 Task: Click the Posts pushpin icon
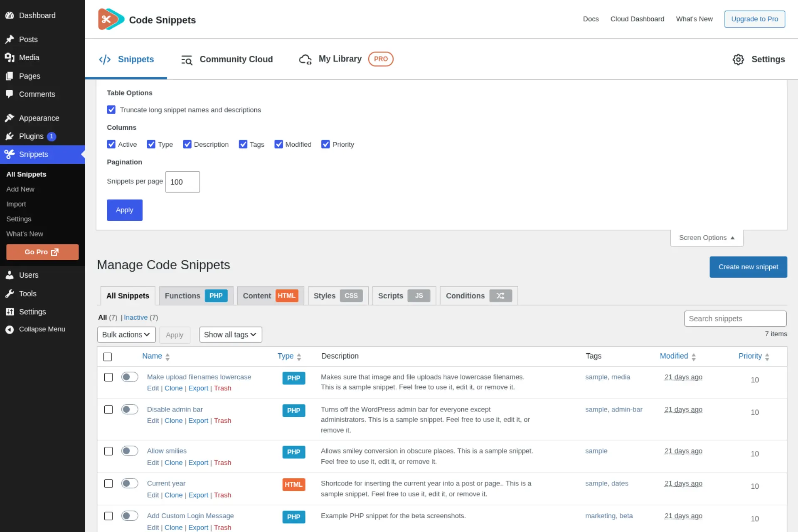click(10, 39)
